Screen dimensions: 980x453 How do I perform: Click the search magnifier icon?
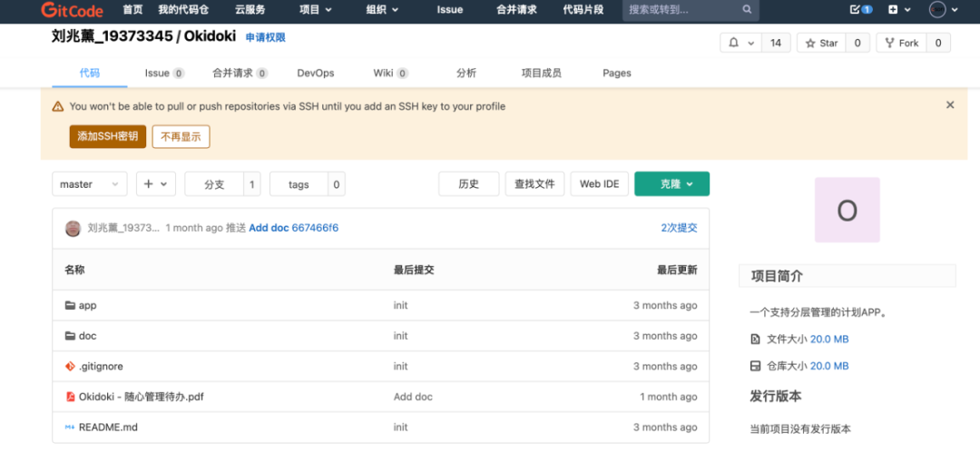click(746, 10)
